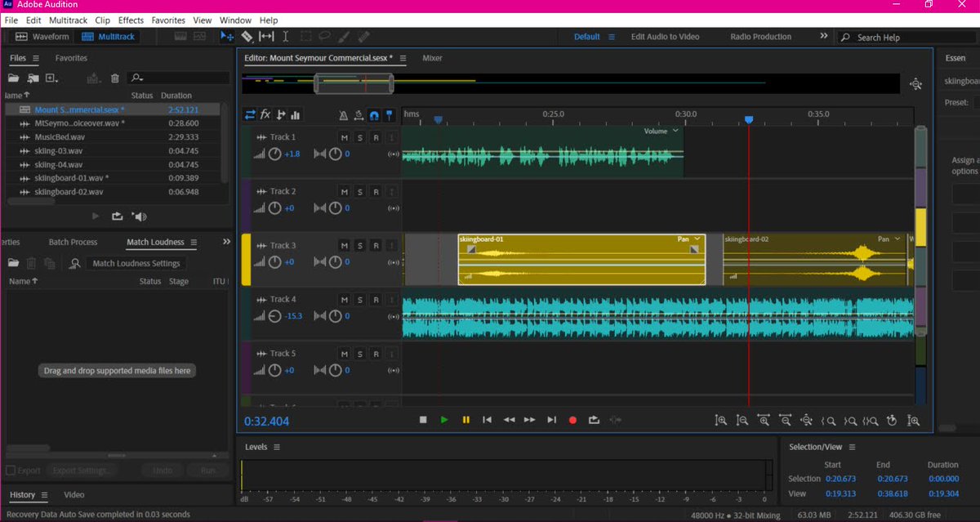Screen dimensions: 980x522
Task: Adjust Track 1 volume knob
Action: [x=275, y=154]
